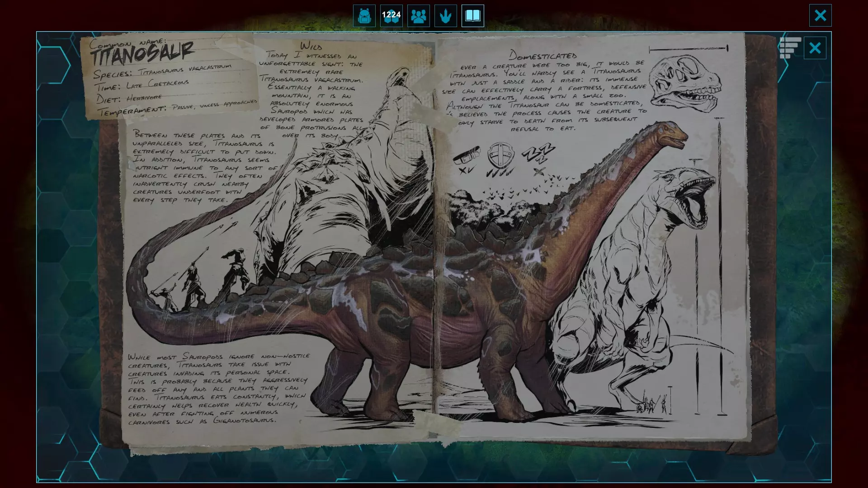Click the ZZZ sleep icon
This screenshot has height=488, width=868.
[538, 154]
